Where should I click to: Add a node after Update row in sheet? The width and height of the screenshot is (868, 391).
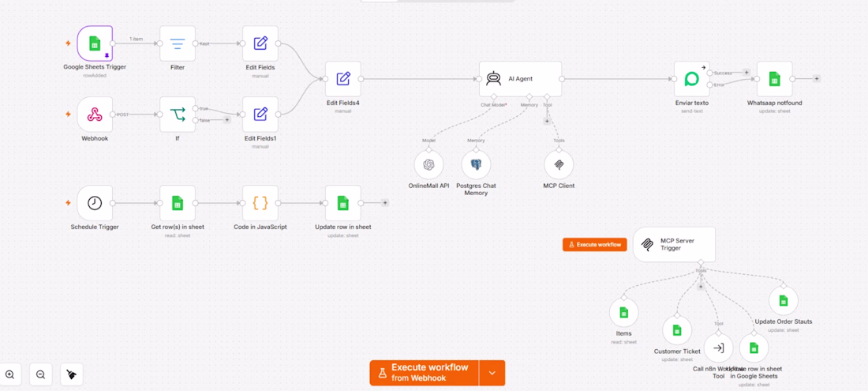click(385, 203)
